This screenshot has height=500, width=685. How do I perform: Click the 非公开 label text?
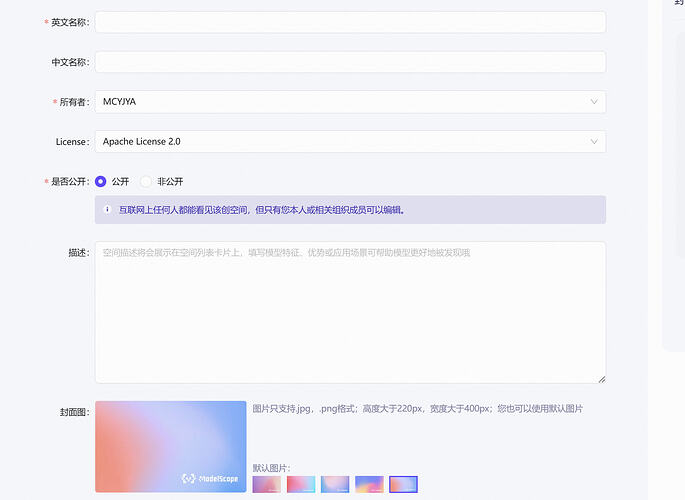[x=170, y=181]
